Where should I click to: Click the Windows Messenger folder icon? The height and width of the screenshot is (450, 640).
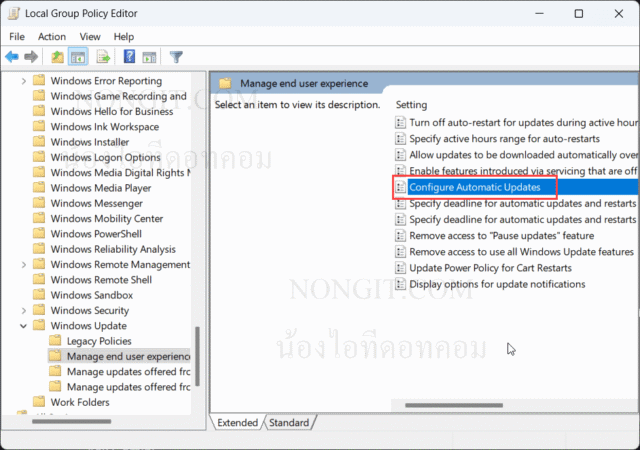(39, 203)
